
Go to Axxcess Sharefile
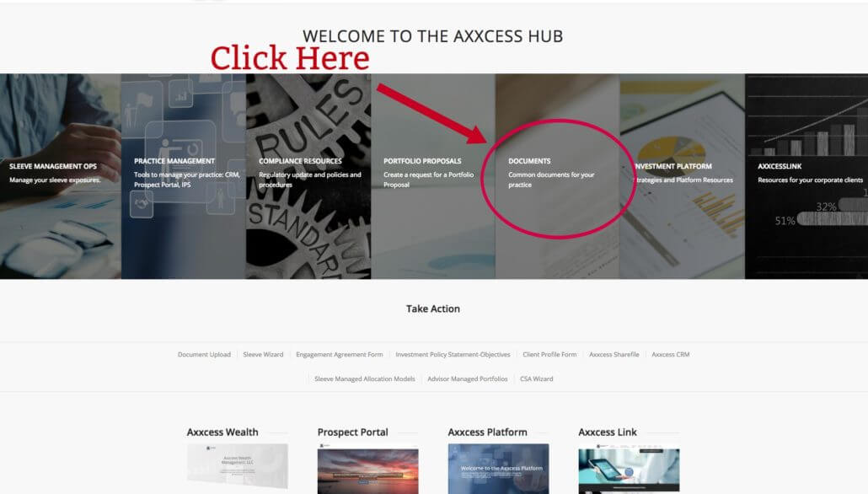tap(613, 354)
